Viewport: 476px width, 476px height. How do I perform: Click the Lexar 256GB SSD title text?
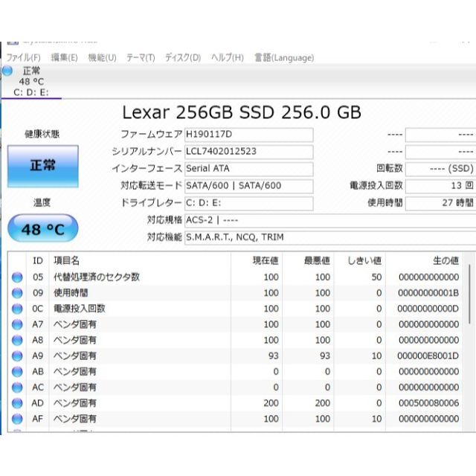click(x=242, y=112)
